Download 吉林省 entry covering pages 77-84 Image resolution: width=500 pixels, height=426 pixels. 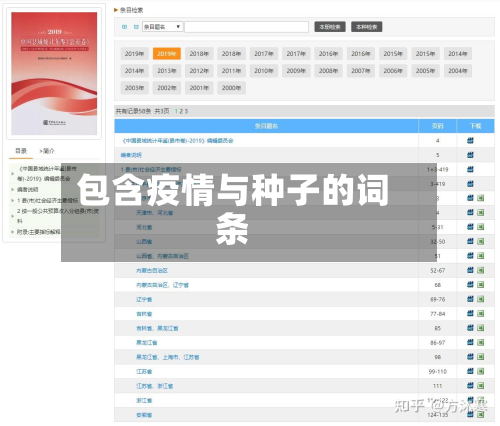[x=470, y=313]
